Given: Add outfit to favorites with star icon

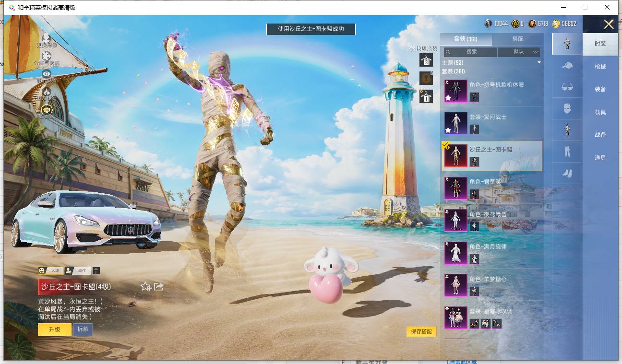Looking at the screenshot, I should click(145, 286).
